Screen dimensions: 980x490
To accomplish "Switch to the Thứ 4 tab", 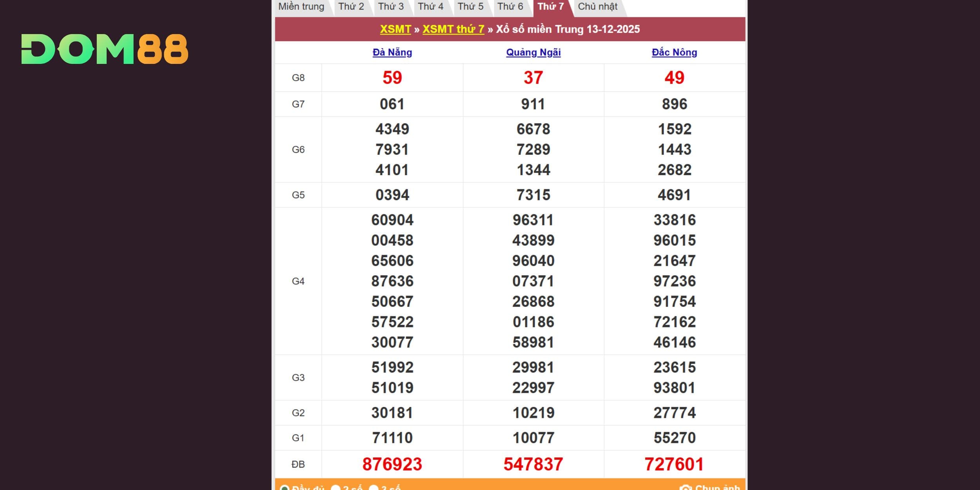I will 430,7.
